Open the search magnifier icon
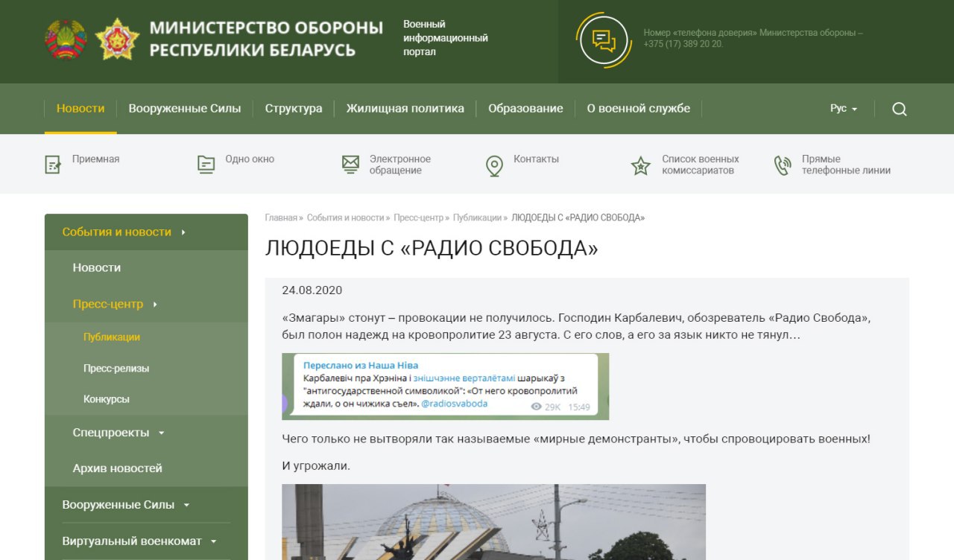The width and height of the screenshot is (954, 560). 900,109
